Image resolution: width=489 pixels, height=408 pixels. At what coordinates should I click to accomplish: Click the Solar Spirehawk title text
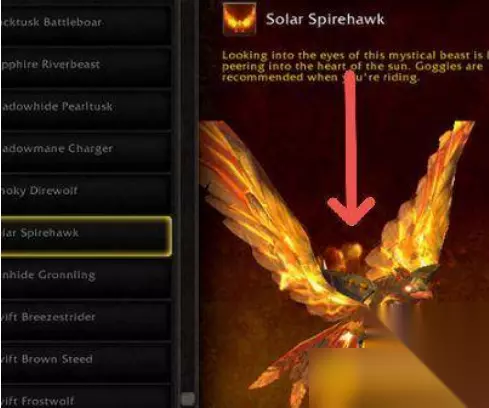click(325, 19)
